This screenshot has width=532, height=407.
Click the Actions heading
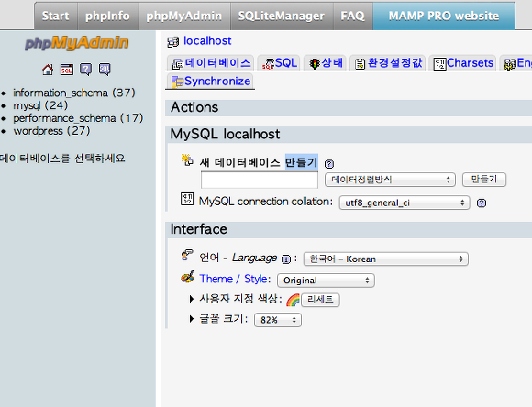point(194,107)
